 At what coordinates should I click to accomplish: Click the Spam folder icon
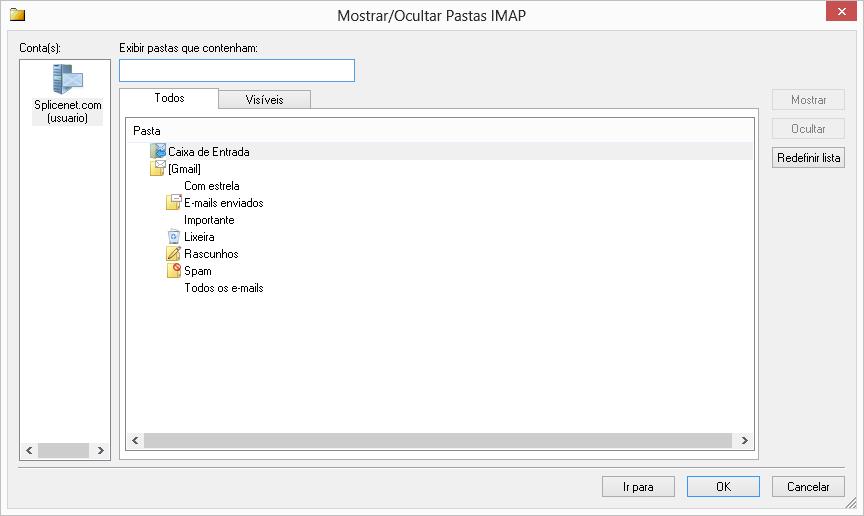click(x=174, y=271)
